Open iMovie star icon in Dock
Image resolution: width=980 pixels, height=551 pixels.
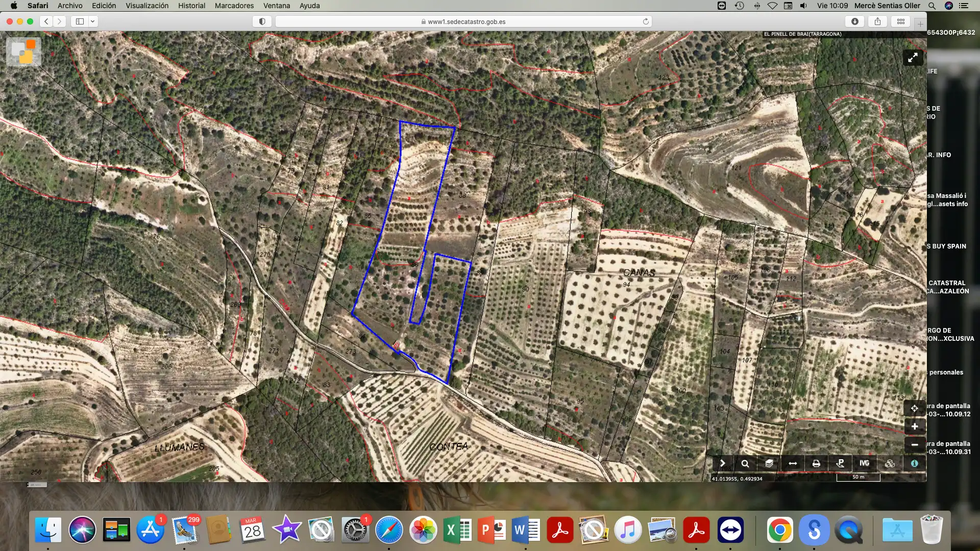click(x=287, y=530)
